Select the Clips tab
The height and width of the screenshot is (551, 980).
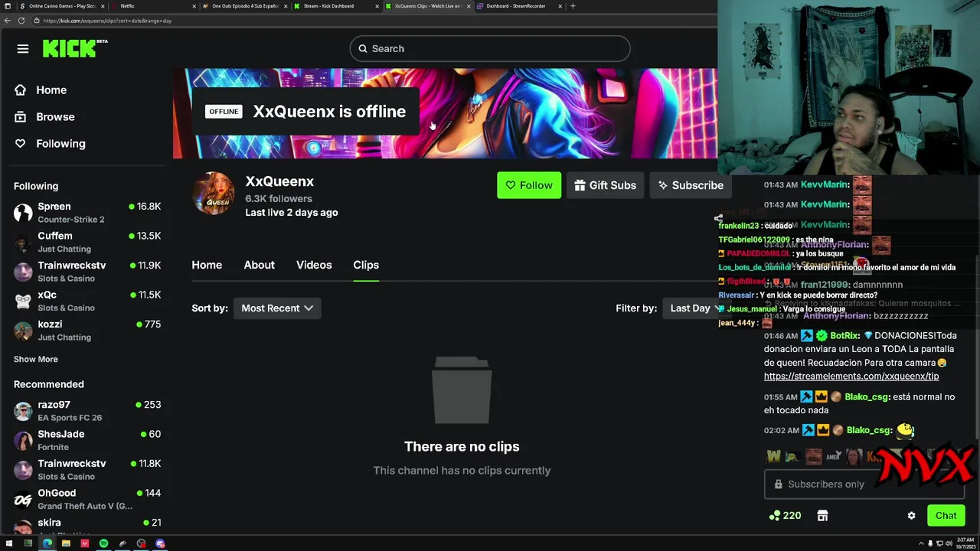[366, 265]
